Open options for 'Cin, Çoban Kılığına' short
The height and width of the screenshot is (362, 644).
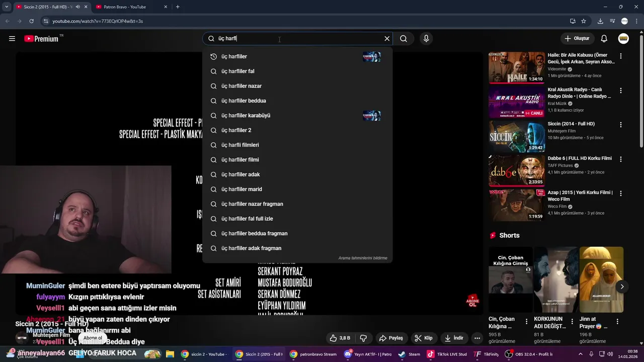click(x=527, y=321)
